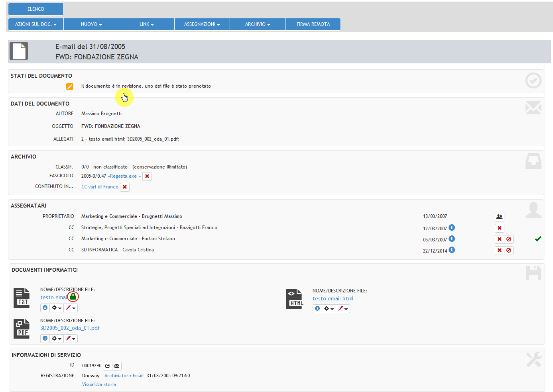Click the prohibition icon for Furlani Stefano

(509, 239)
